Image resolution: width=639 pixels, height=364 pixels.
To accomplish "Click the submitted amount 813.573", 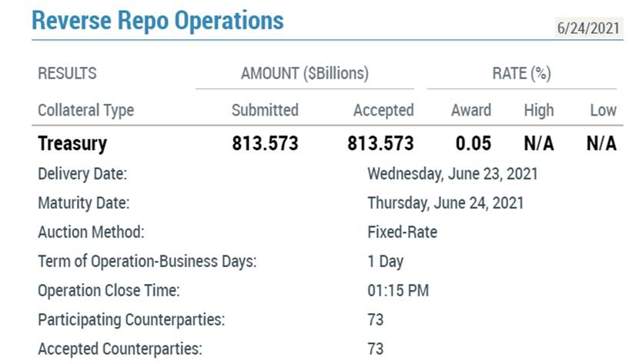I will click(266, 143).
